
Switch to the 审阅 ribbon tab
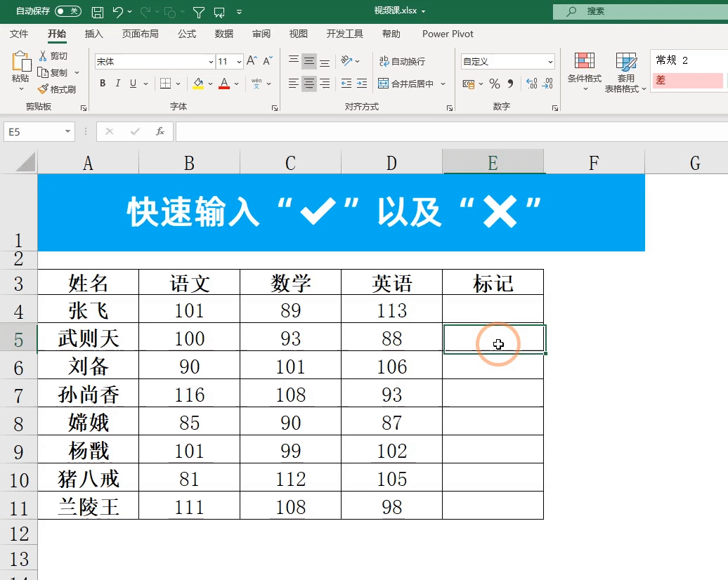coord(261,34)
